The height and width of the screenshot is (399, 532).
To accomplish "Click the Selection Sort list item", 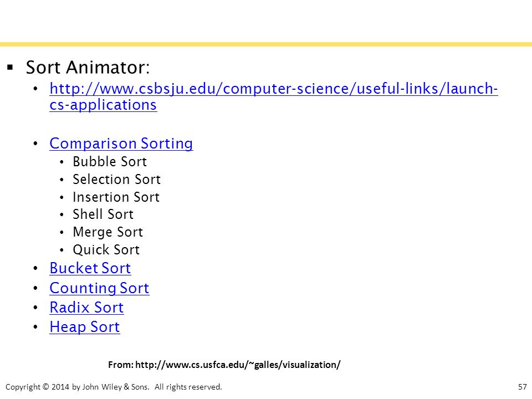I will pos(117,179).
